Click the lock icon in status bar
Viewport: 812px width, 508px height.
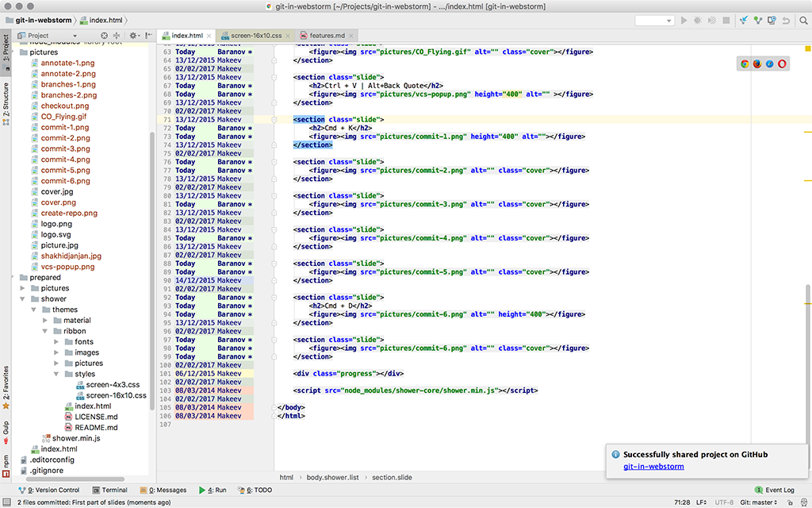(790, 502)
